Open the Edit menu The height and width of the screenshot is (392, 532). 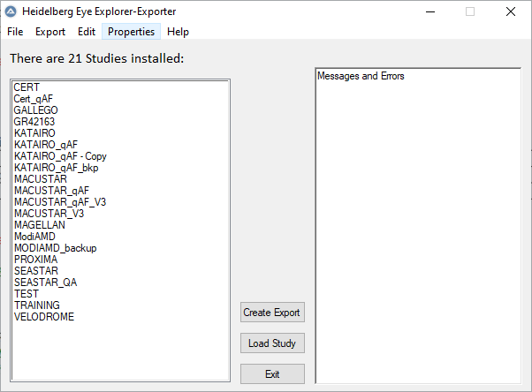pyautogui.click(x=87, y=32)
